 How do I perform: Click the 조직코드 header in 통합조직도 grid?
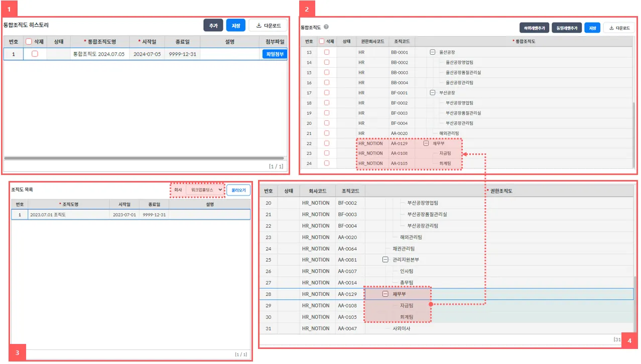[402, 42]
